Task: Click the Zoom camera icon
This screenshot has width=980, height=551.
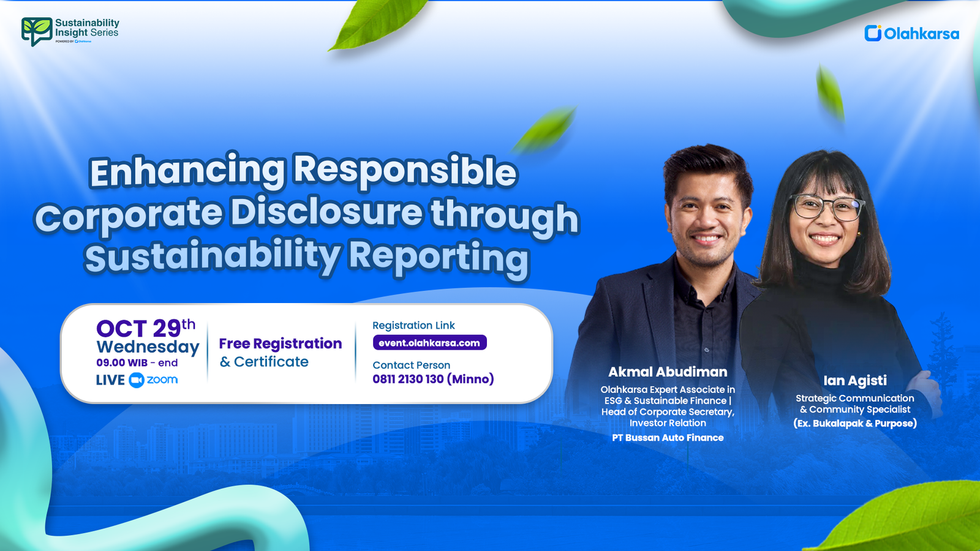Action: tap(137, 380)
